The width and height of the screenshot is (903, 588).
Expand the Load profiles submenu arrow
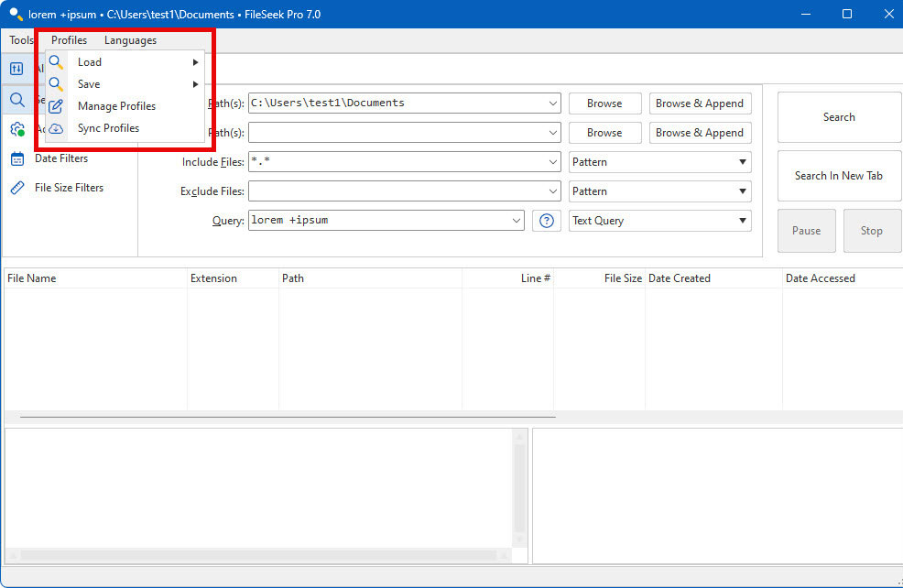195,62
